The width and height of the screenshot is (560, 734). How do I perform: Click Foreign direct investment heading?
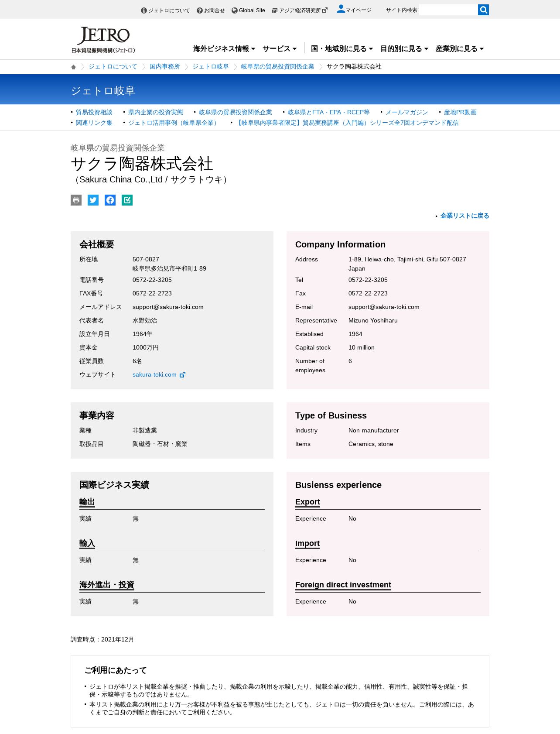(x=343, y=585)
